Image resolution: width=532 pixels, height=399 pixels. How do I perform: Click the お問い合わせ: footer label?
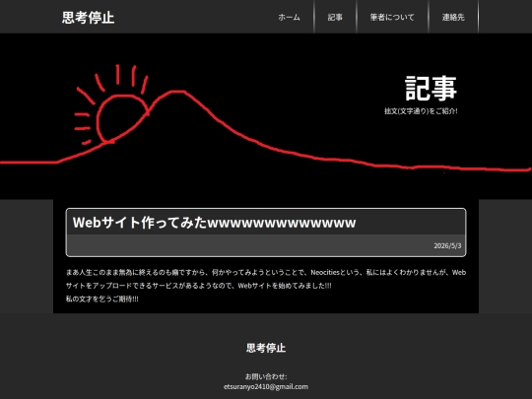(266, 376)
